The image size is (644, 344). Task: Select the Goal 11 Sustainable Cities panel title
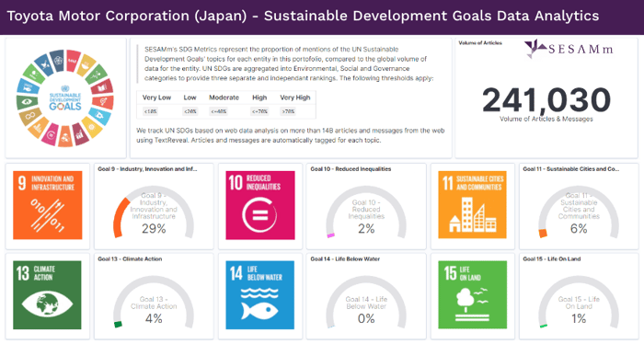click(571, 169)
